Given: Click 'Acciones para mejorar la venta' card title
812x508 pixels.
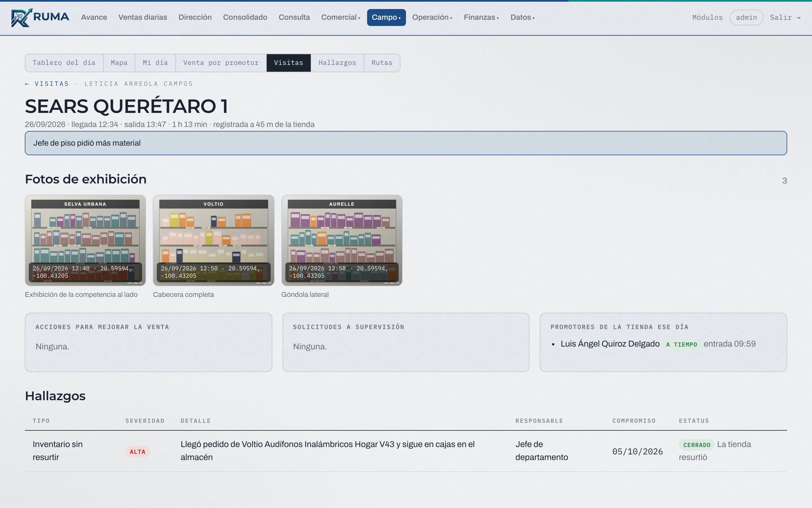Looking at the screenshot, I should click(x=102, y=327).
